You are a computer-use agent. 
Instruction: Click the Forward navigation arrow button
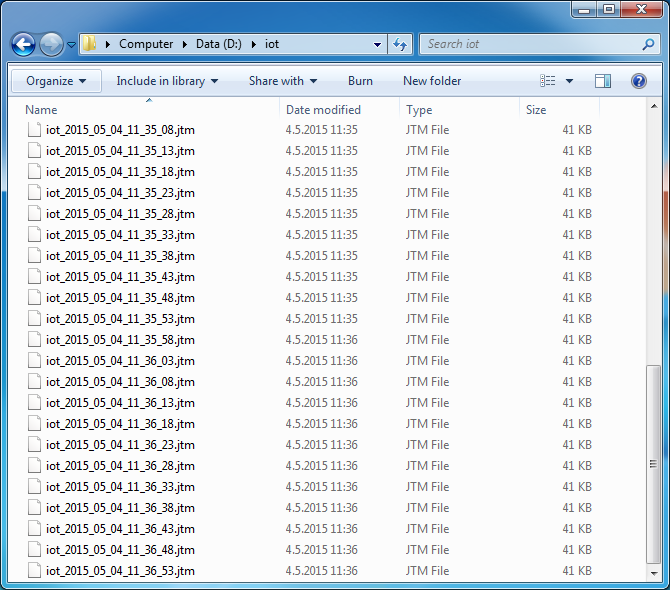click(x=51, y=44)
